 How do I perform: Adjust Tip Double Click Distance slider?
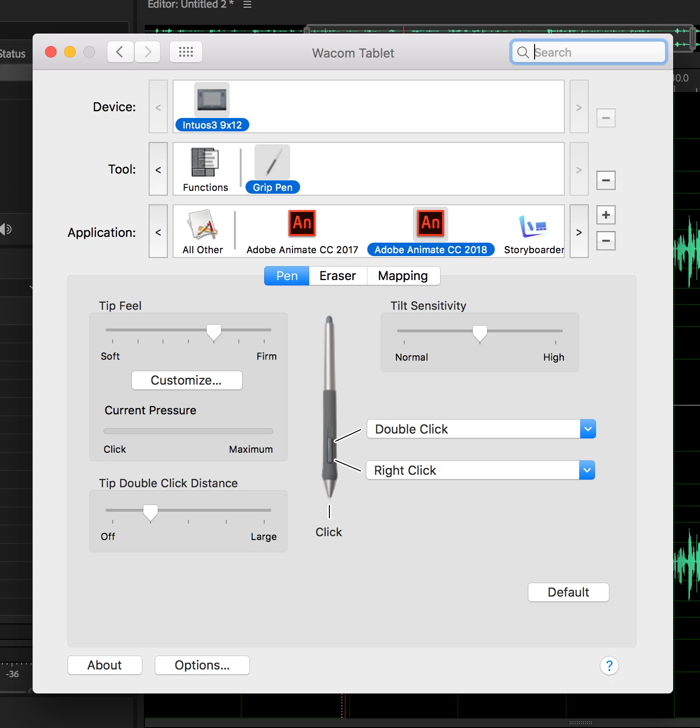pos(151,512)
